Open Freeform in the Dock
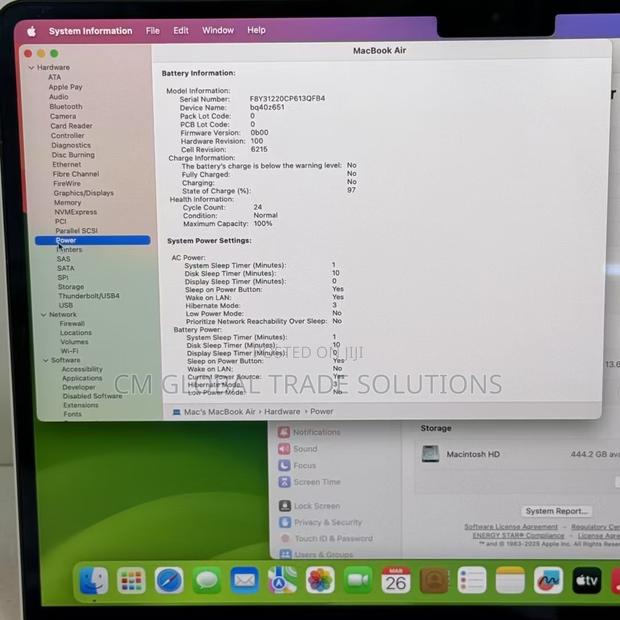The width and height of the screenshot is (620, 620). click(x=548, y=580)
